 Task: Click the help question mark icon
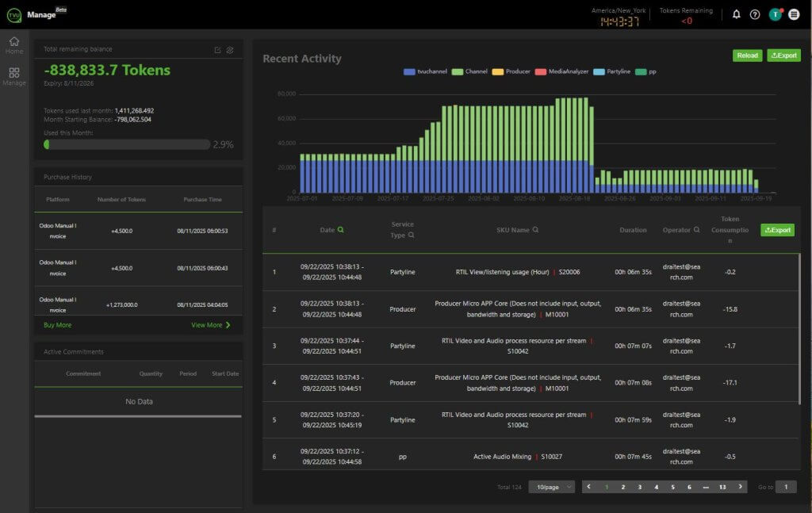[x=755, y=14]
